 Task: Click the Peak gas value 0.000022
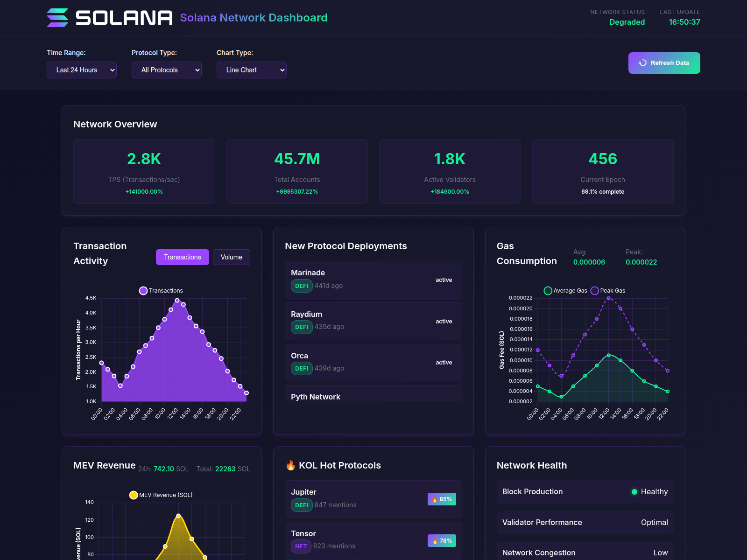(641, 262)
